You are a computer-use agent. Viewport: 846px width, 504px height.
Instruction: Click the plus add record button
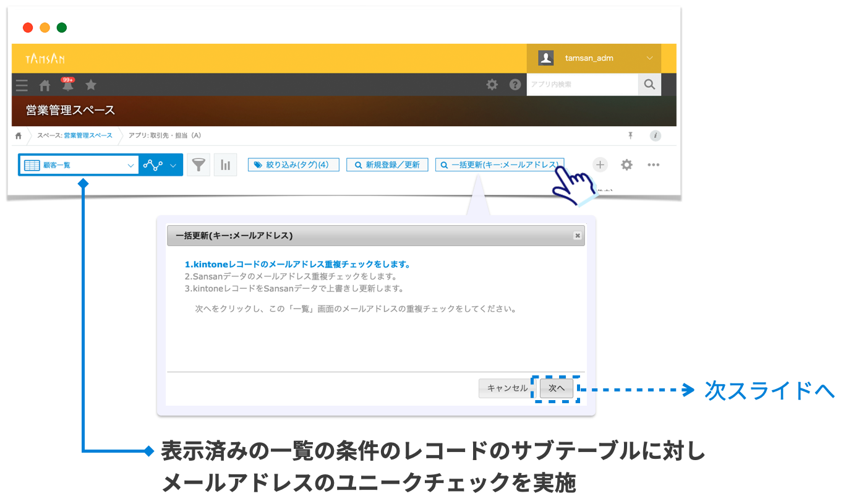click(600, 164)
